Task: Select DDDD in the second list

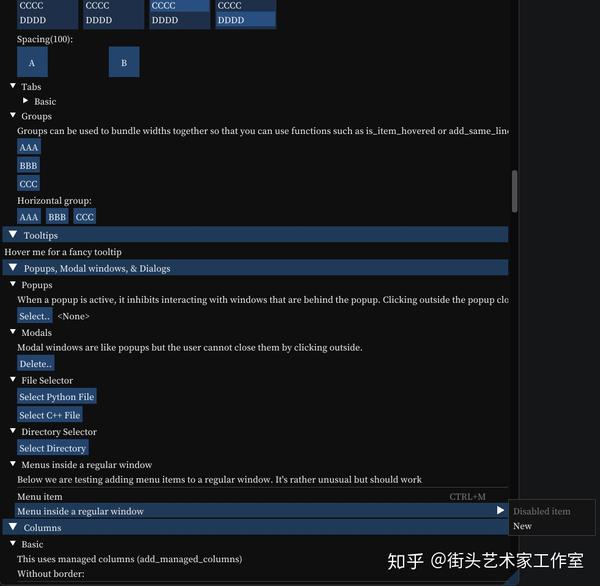Action: pos(114,20)
